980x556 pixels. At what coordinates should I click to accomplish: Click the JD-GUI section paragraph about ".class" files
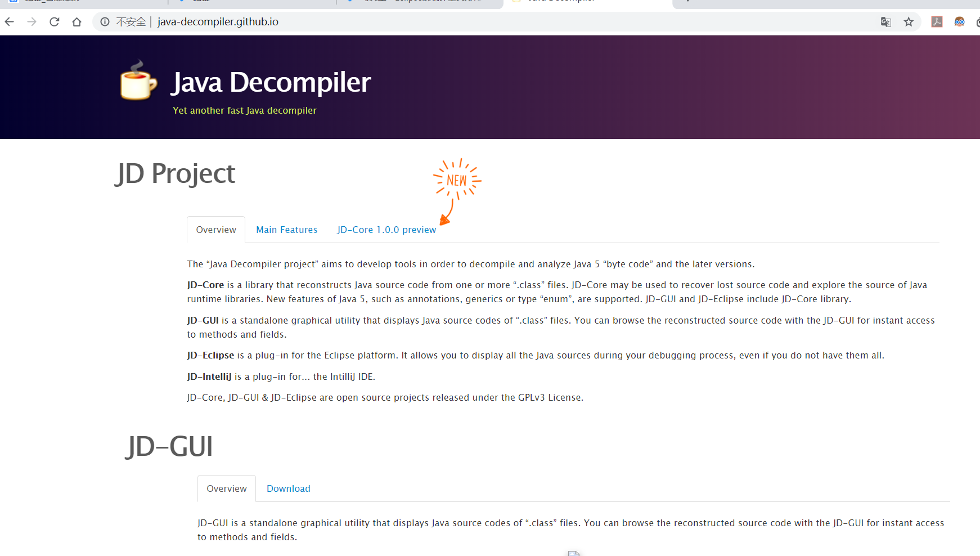click(571, 530)
